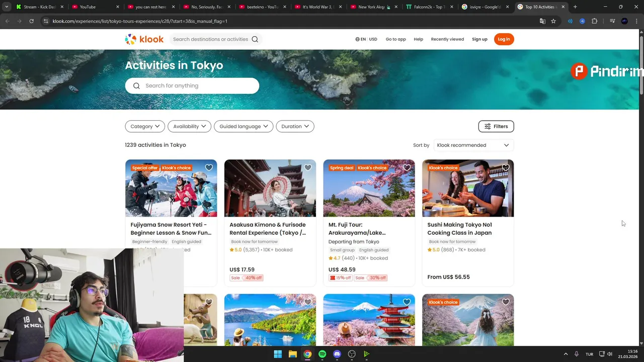
Task: Open Chrome's three-dot menu
Action: 636,21
